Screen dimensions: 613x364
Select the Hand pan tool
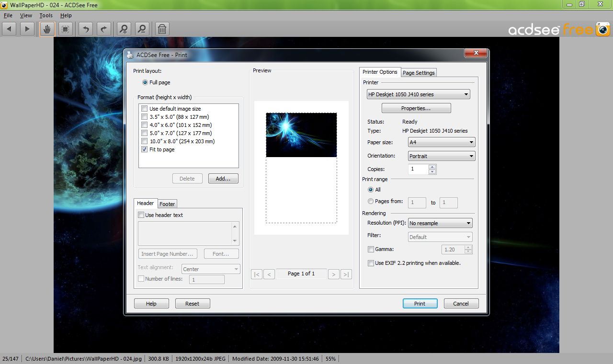(47, 29)
